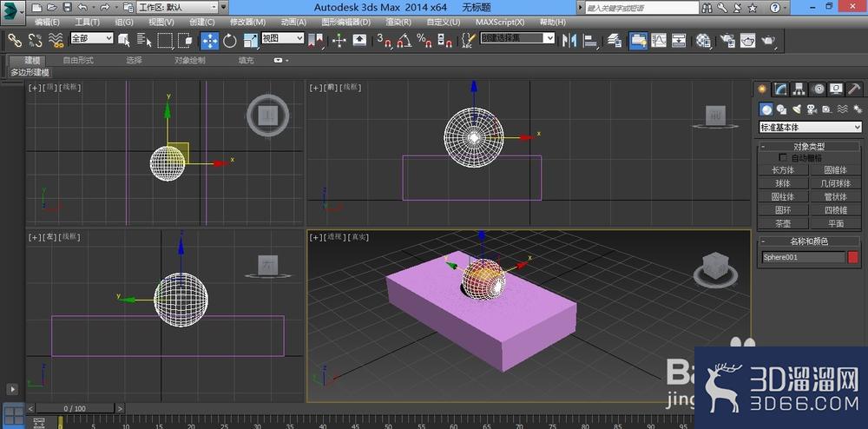Undo the last action with the undo arrow

click(82, 8)
